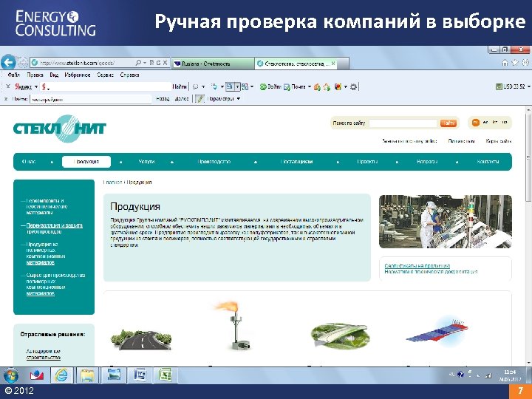The width and height of the screenshot is (532, 399).
Task: Click the Yandex search input field
Action: click(x=107, y=87)
